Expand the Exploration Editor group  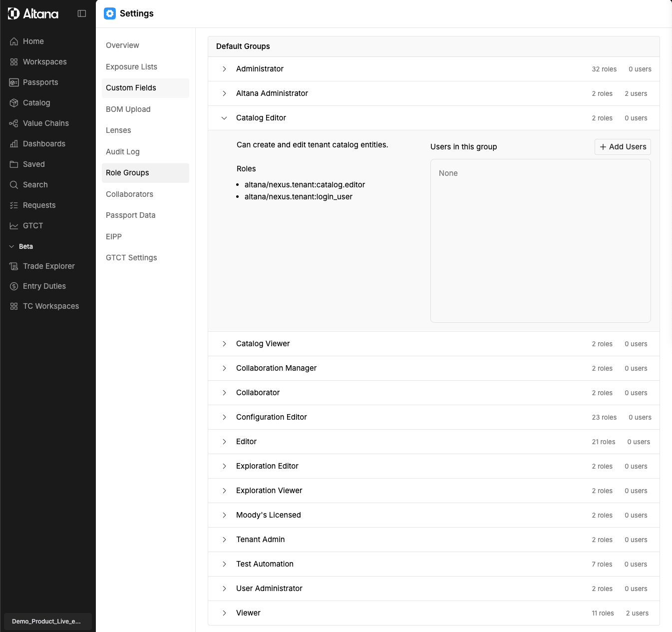(224, 466)
